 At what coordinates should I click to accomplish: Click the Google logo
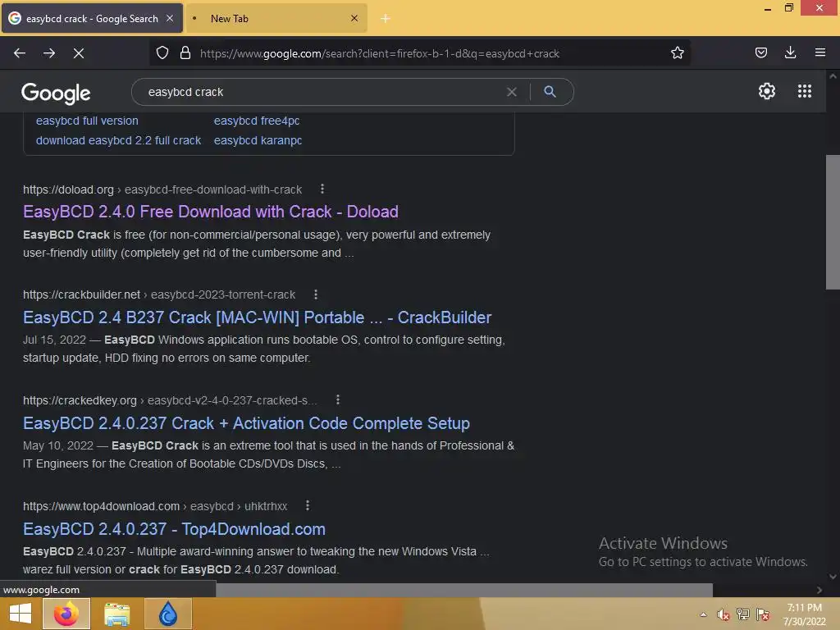(x=56, y=94)
